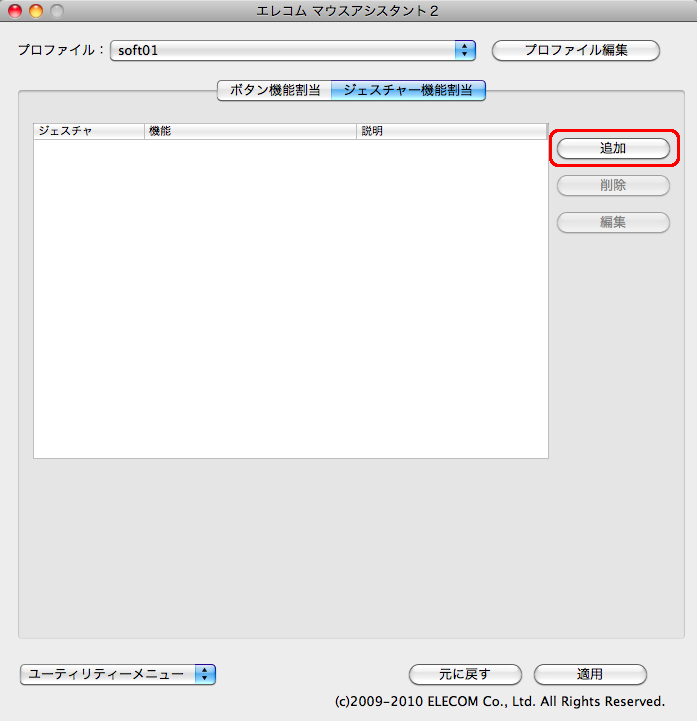Sort by the ジェスチャ column header
The width and height of the screenshot is (697, 721).
coord(89,131)
